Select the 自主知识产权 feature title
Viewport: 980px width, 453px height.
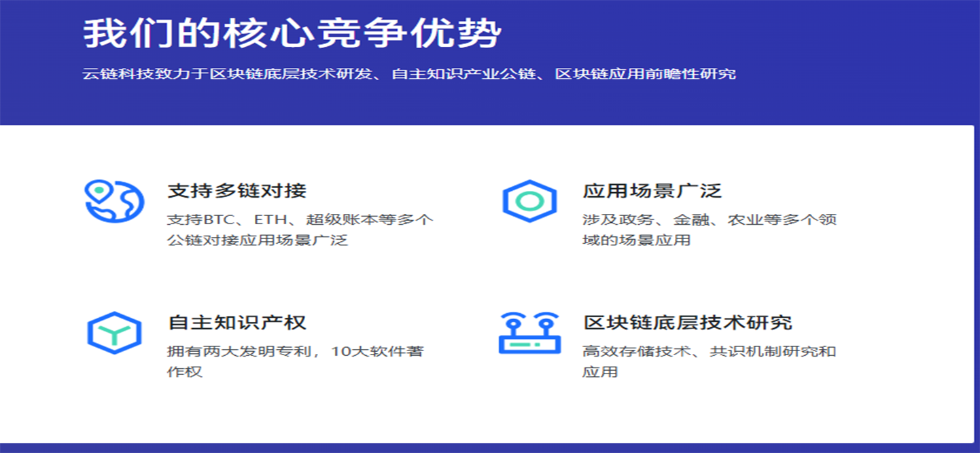coord(237,323)
